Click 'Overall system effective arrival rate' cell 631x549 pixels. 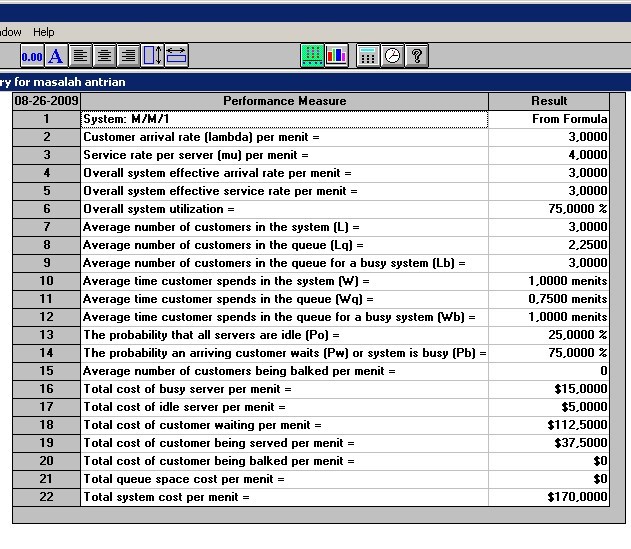(285, 173)
